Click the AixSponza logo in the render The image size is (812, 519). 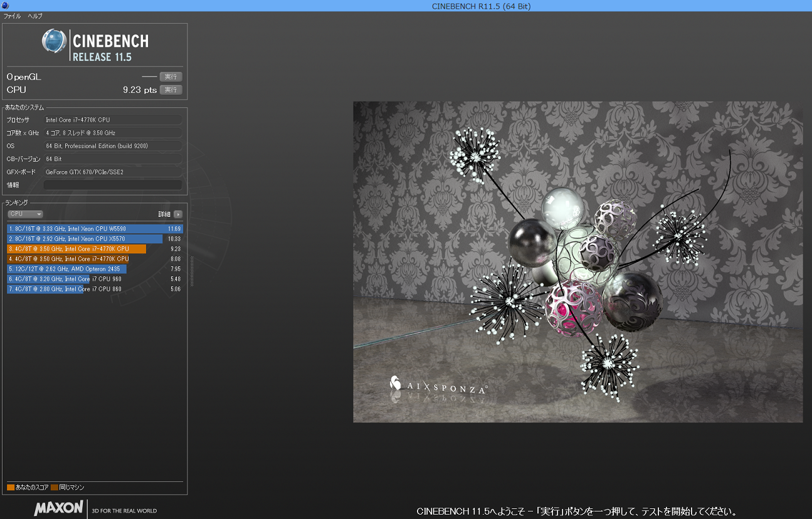438,385
